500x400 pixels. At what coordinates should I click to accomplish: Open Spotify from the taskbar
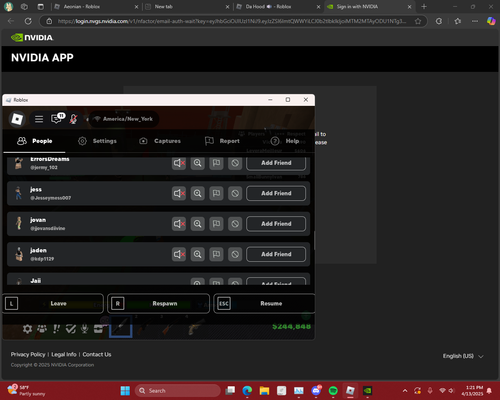coord(333,390)
